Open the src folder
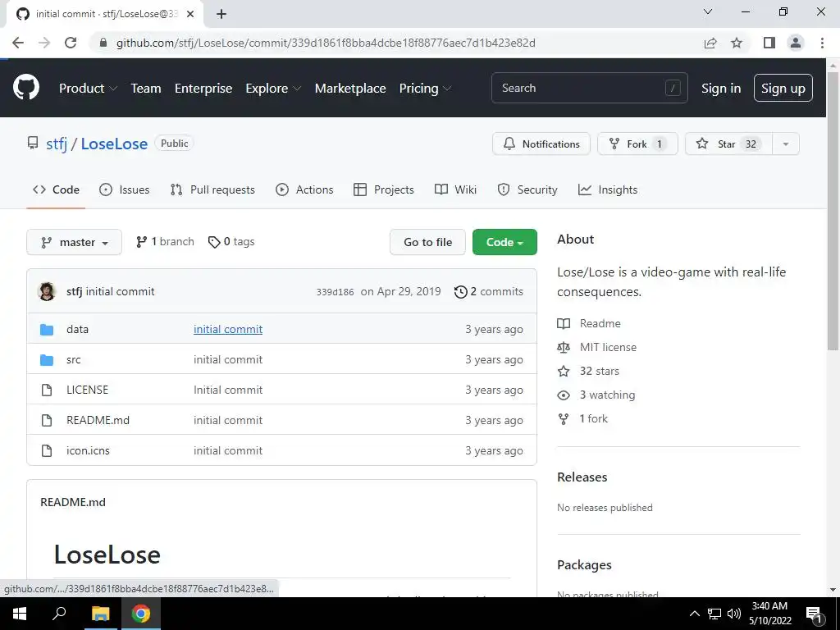Screen dimensions: 840x630 [73, 359]
